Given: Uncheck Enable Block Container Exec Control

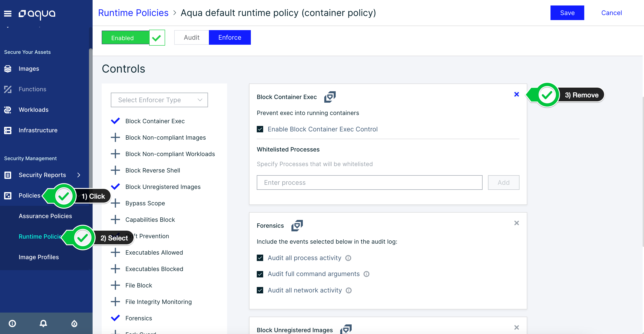Looking at the screenshot, I should coord(260,129).
